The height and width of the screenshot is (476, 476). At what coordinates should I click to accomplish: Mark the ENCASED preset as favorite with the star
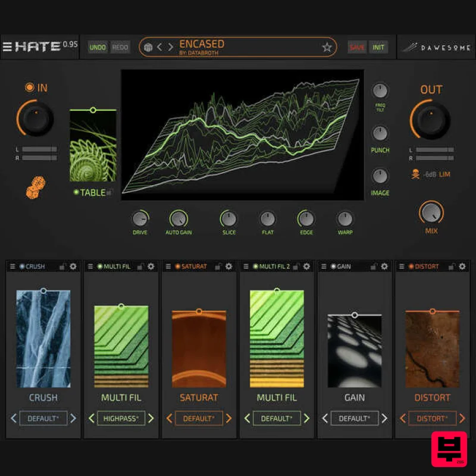coord(327,47)
